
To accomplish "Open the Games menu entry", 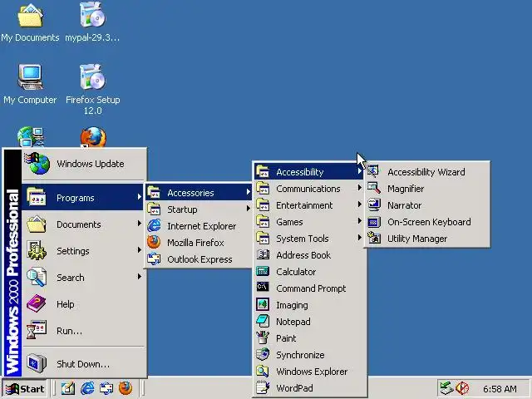I will point(308,222).
